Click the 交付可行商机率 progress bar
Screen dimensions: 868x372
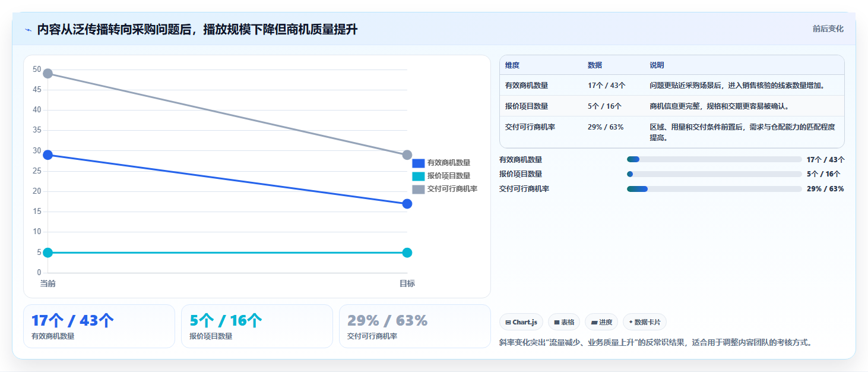pyautogui.click(x=714, y=189)
